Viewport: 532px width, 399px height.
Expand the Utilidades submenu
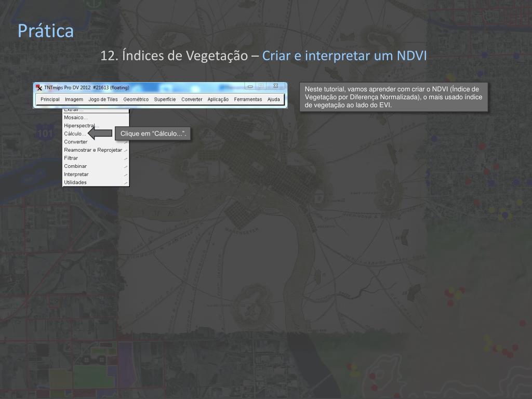tap(96, 182)
